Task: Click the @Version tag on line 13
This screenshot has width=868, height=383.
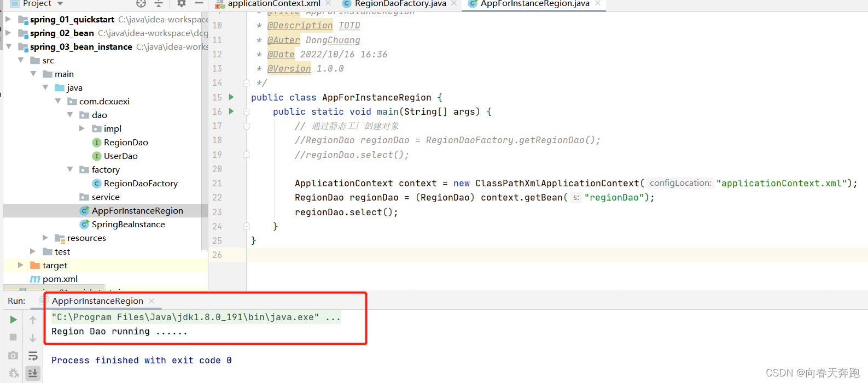Action: [289, 69]
